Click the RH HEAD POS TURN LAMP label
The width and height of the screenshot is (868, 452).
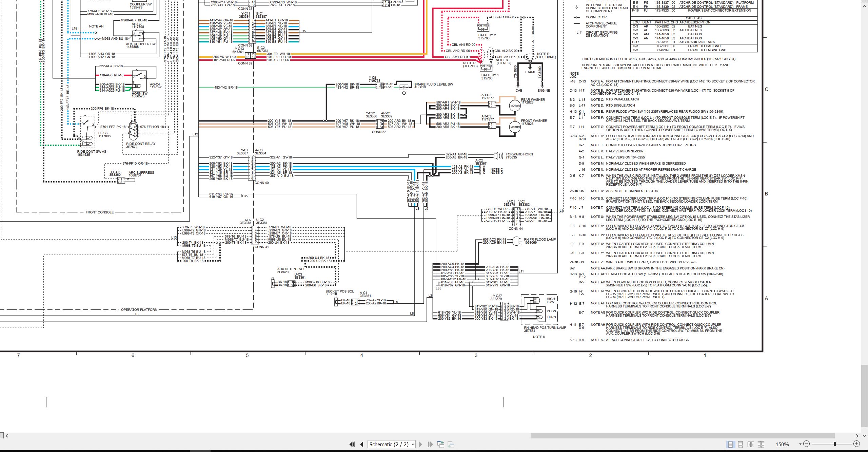pos(545,328)
